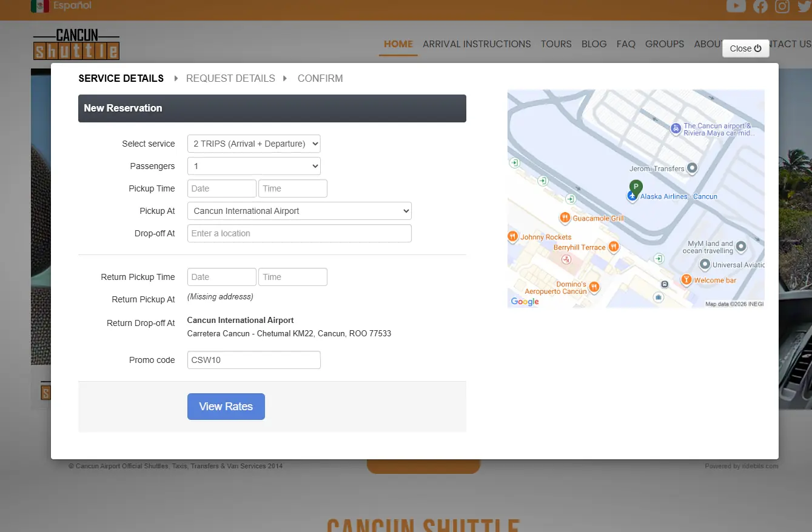Focus the Promo code input field

[253, 360]
